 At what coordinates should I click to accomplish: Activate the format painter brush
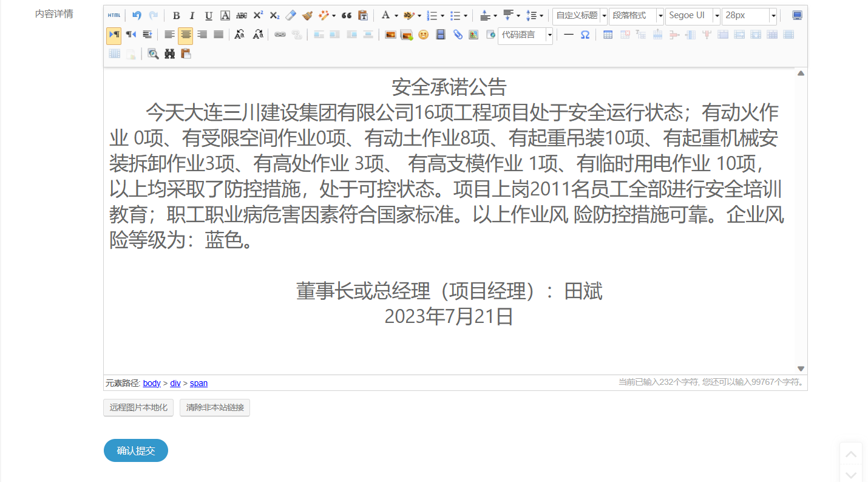pyautogui.click(x=307, y=16)
